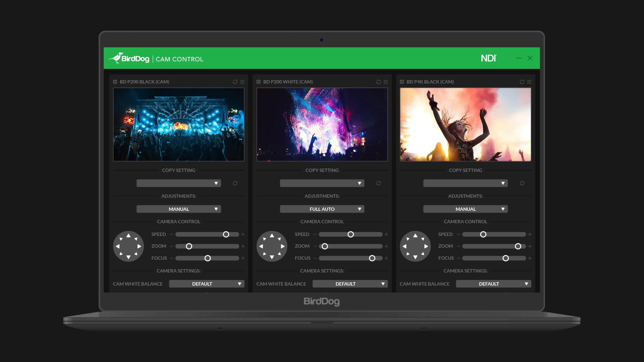Click the CAM CONTROL header title
The image size is (644, 362).
(179, 59)
